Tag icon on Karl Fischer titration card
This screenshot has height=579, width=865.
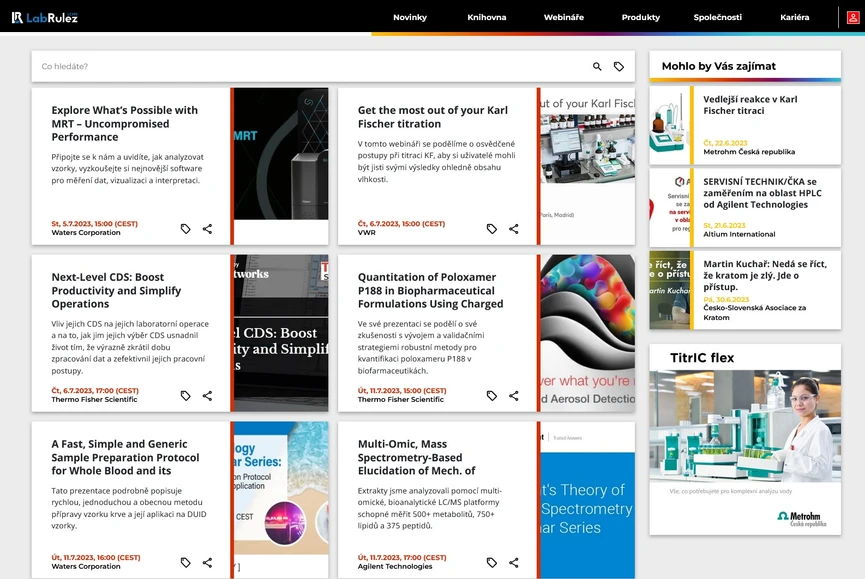(x=492, y=228)
